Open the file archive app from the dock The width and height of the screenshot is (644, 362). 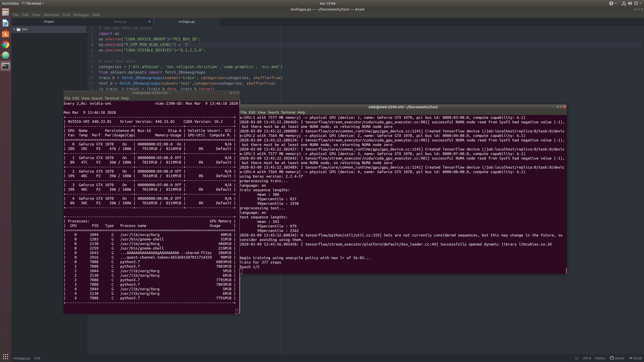(x=5, y=12)
